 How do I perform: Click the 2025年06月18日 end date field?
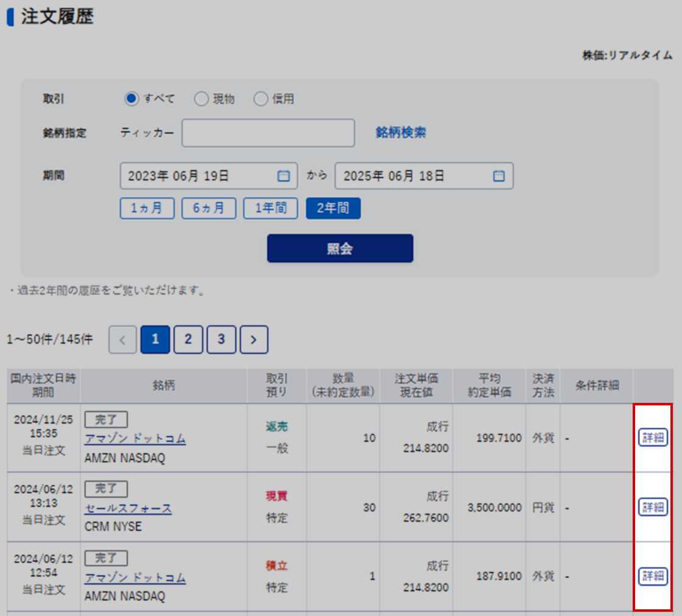click(414, 177)
